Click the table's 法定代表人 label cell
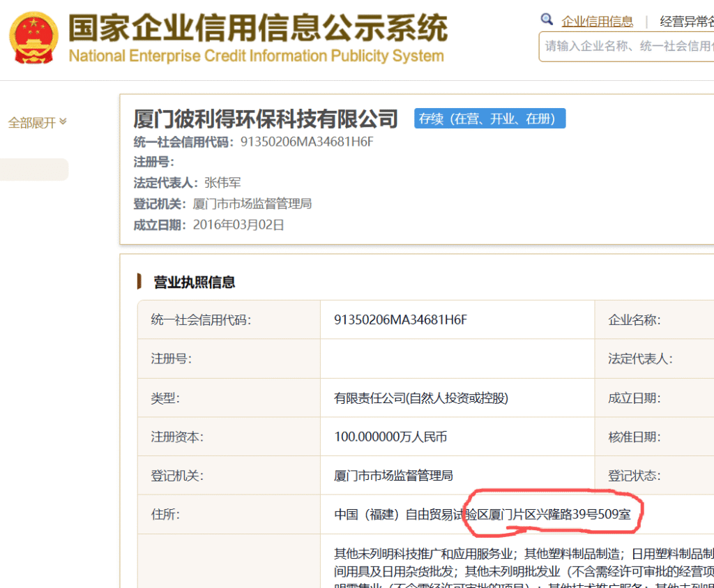The image size is (714, 588). [654, 359]
